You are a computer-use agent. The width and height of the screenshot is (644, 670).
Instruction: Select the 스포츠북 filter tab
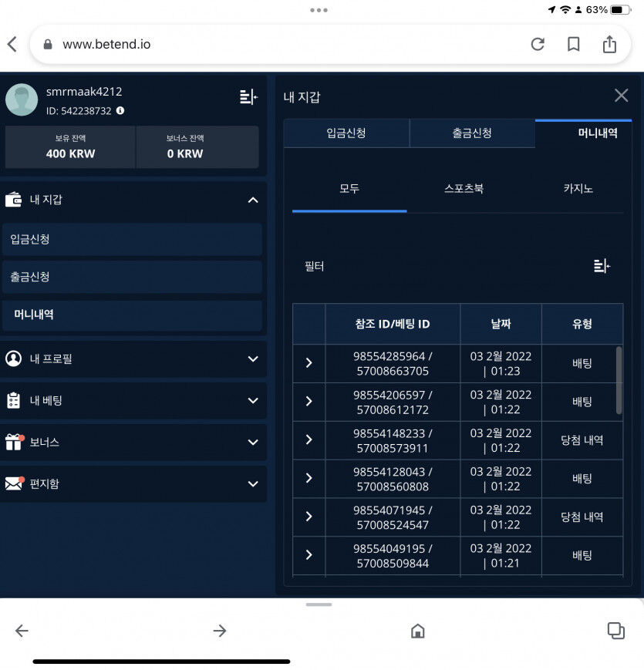click(464, 188)
